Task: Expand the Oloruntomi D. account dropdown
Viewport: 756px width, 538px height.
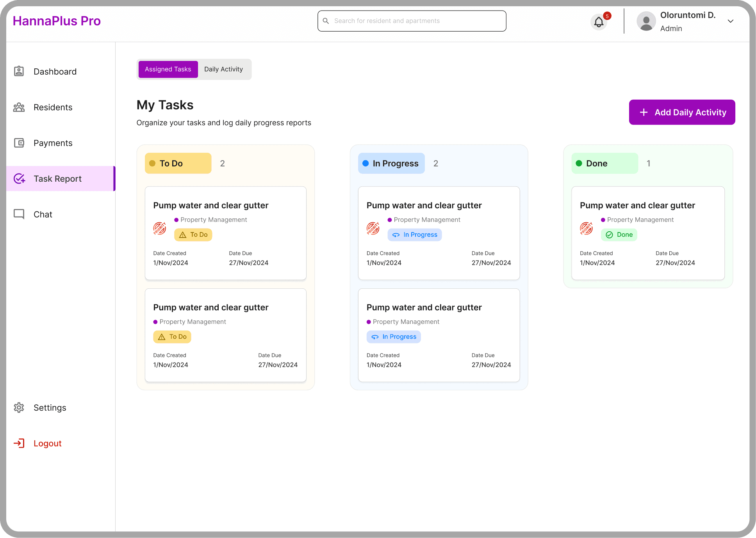Action: tap(731, 21)
